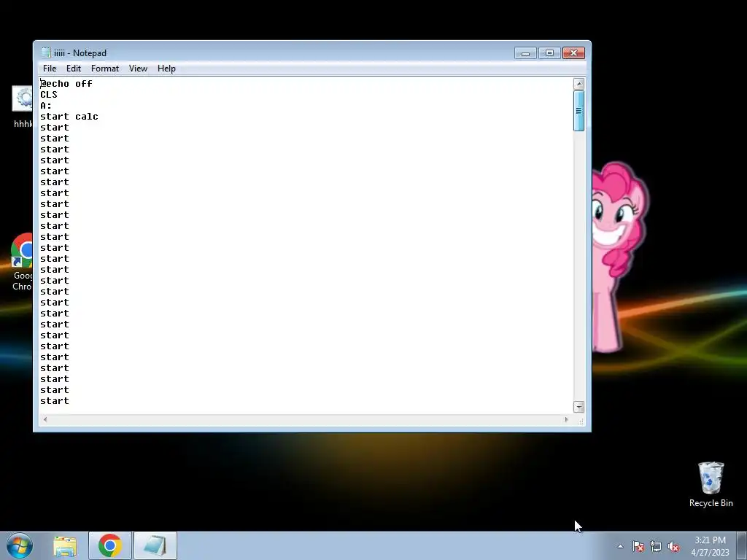Click the horizontal scrollbar left arrow
Viewport: 747px width, 560px height.
45,419
